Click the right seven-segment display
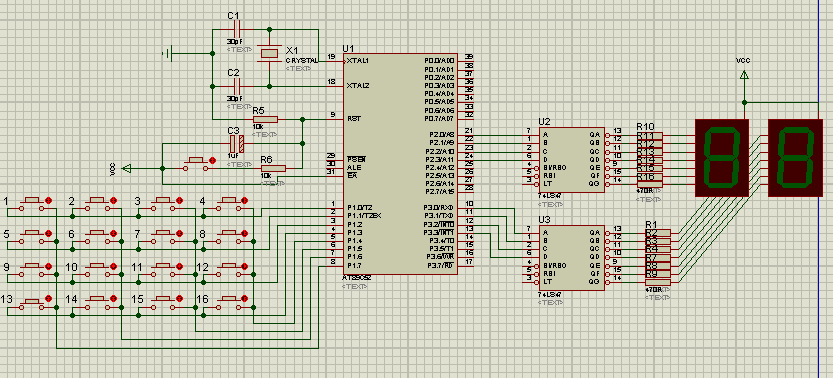 [794, 158]
